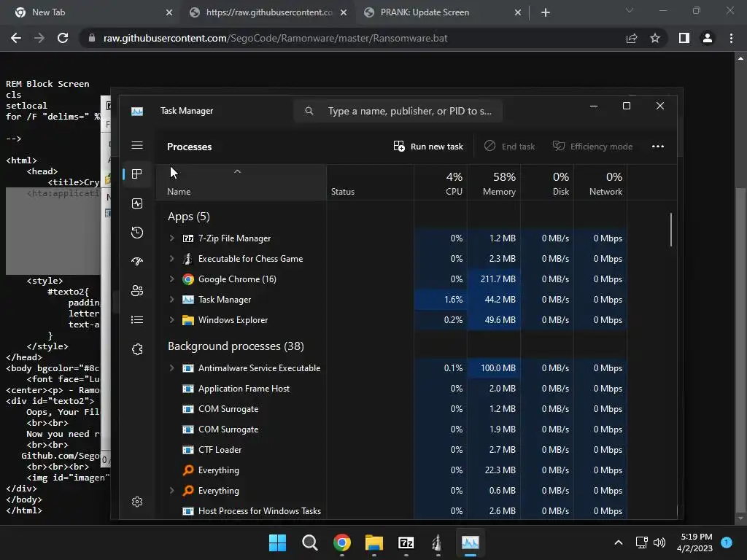Click 7-Zip File Manager process icon

pyautogui.click(x=188, y=238)
